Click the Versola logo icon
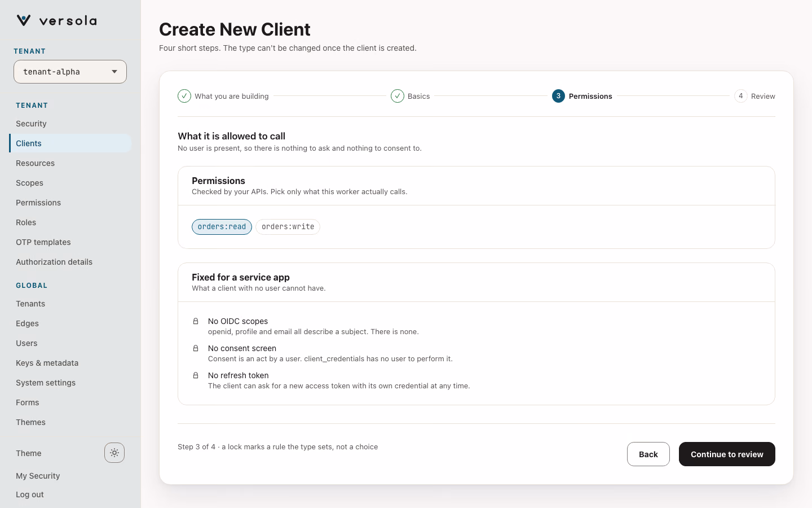Viewport: 812px width, 508px height. pyautogui.click(x=24, y=20)
